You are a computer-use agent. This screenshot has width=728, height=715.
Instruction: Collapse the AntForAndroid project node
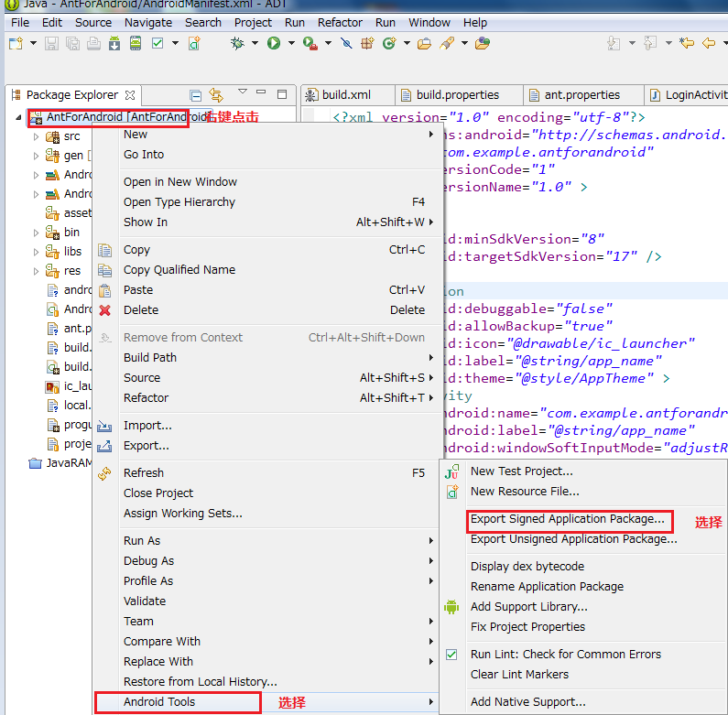point(18,117)
